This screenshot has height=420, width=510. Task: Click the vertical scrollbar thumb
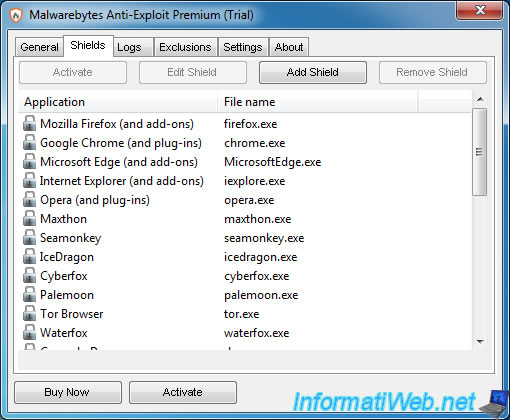point(480,152)
